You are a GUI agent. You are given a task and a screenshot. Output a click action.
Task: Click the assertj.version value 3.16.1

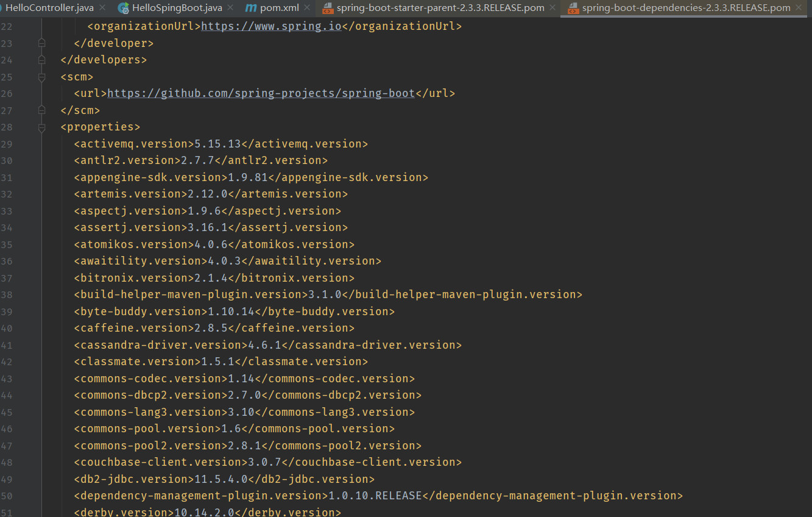(x=208, y=227)
